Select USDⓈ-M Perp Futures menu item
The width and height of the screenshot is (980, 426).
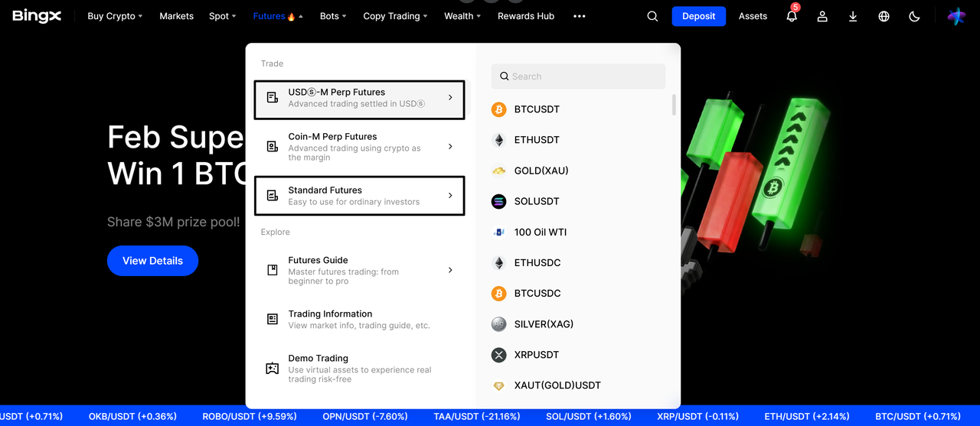tap(359, 98)
